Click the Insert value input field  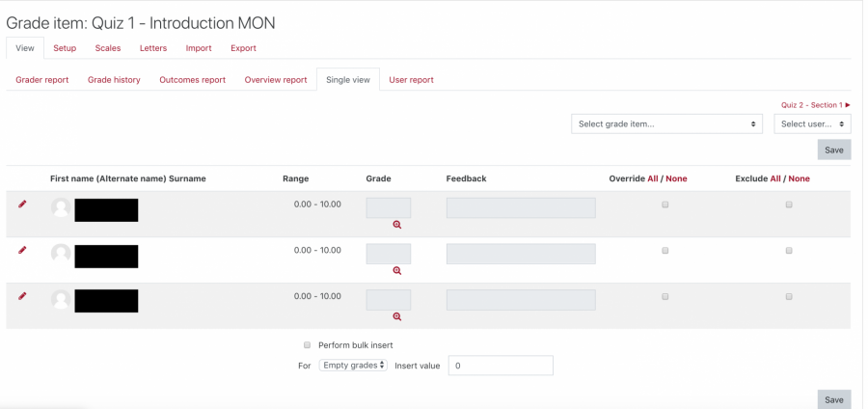[501, 366]
